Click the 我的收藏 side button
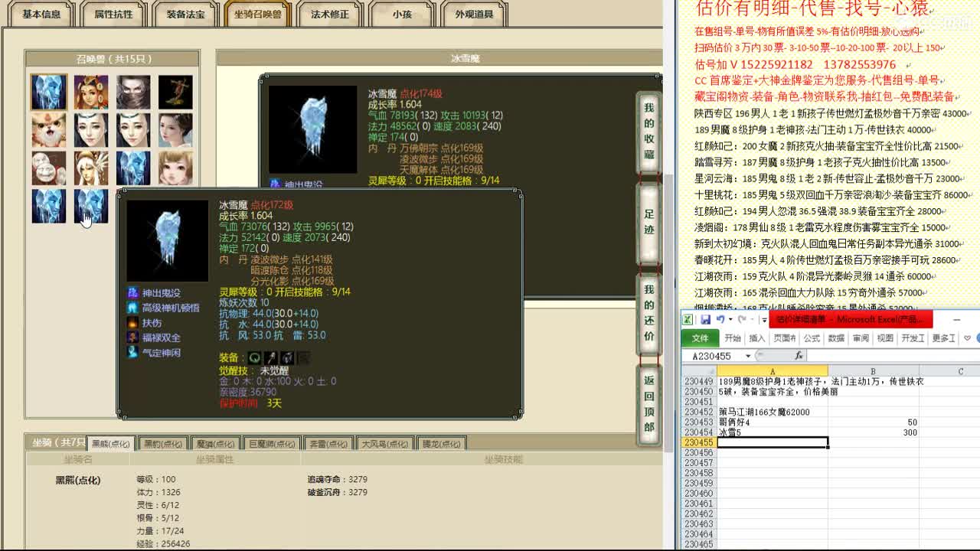The width and height of the screenshot is (980, 551). 649,131
